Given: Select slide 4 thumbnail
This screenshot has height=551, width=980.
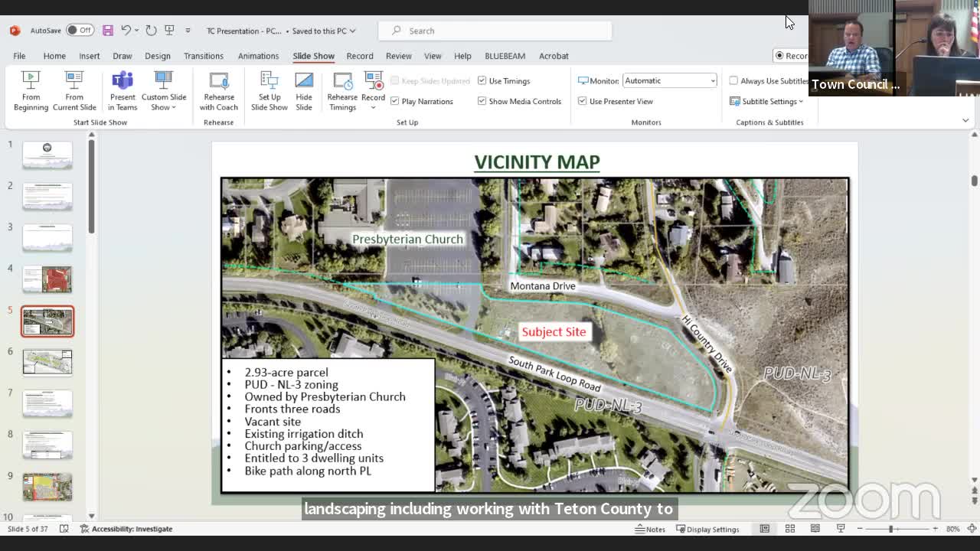Looking at the screenshot, I should tap(47, 279).
